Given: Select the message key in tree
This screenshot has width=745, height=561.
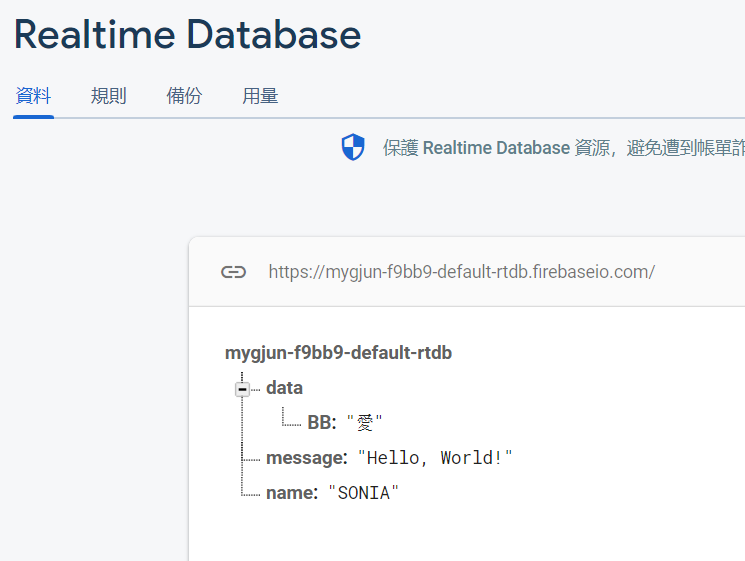Looking at the screenshot, I should [307, 458].
